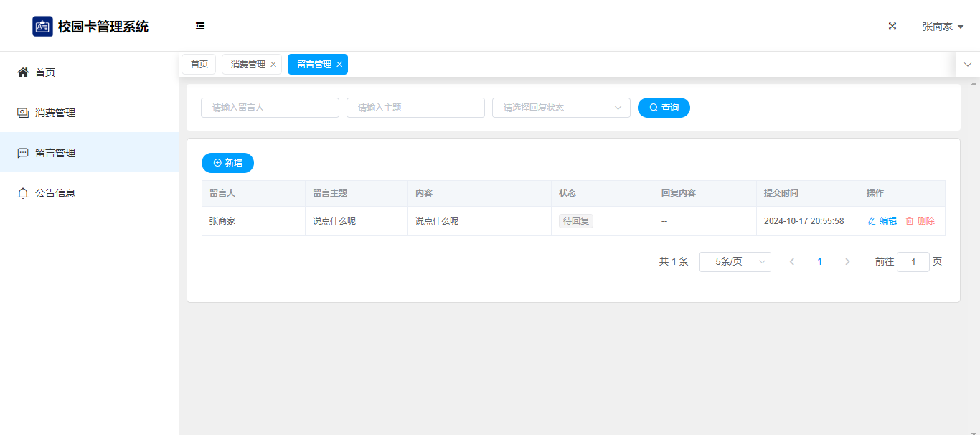Expand the 请选择回复状态 dropdown
Viewport: 980px width, 435px height.
560,108
